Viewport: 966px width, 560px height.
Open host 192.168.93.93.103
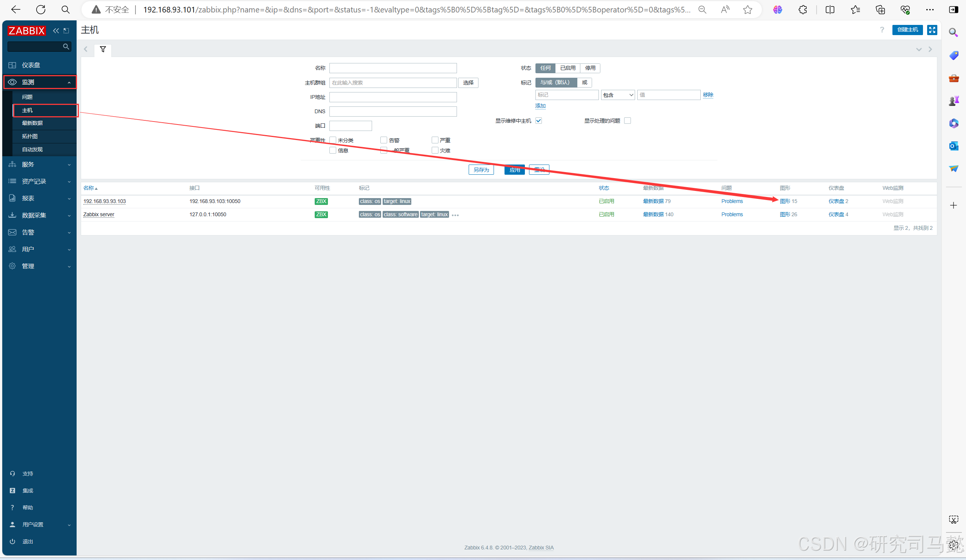click(105, 201)
